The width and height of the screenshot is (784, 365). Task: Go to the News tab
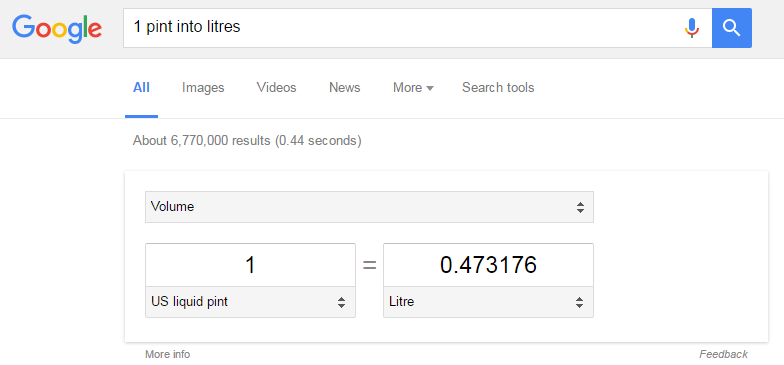tap(344, 88)
